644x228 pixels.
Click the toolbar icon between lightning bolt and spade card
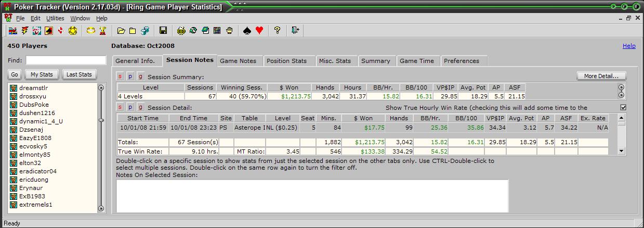click(37, 30)
